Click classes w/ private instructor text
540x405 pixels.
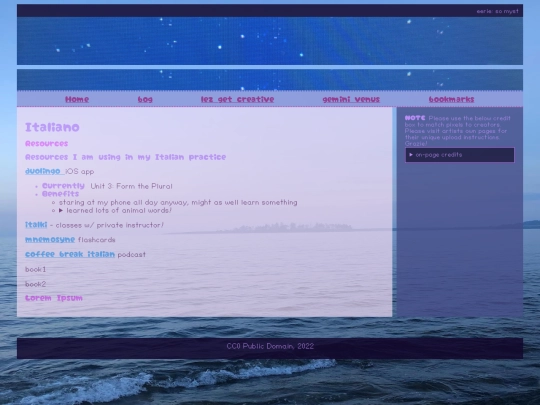click(x=110, y=225)
